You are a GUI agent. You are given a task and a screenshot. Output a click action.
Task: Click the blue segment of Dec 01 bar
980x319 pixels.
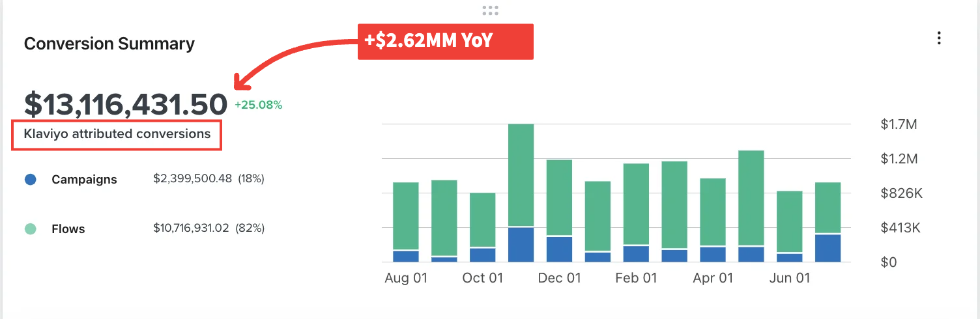pyautogui.click(x=559, y=249)
